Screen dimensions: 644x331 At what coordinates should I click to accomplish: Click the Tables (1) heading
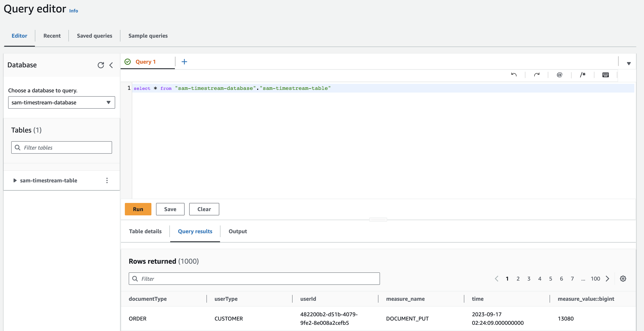26,130
